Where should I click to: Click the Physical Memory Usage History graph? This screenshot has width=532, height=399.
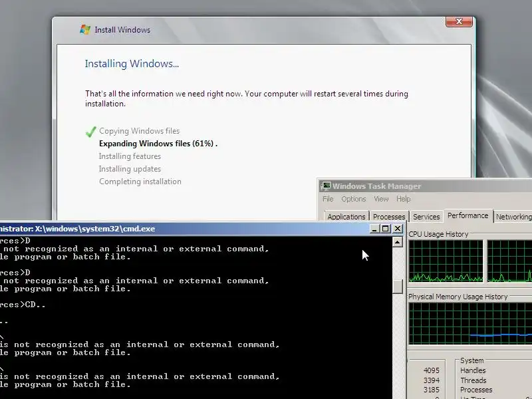tap(470, 323)
